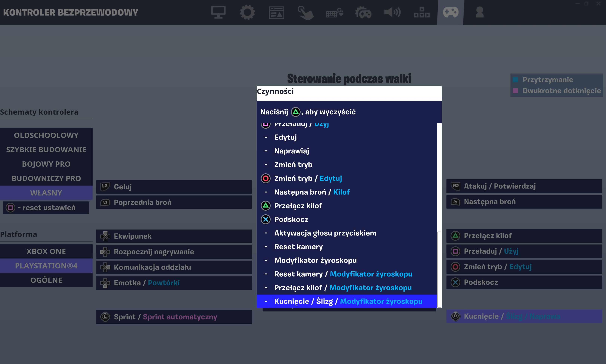Click the L1 bumper icon next to Poprzednia broń
This screenshot has height=364, width=606.
tap(105, 202)
